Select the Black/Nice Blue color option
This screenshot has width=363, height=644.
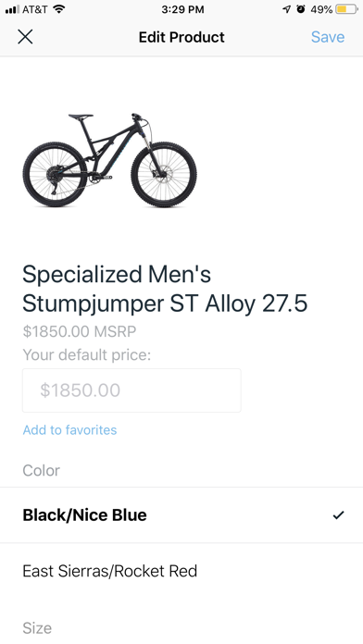[181, 515]
